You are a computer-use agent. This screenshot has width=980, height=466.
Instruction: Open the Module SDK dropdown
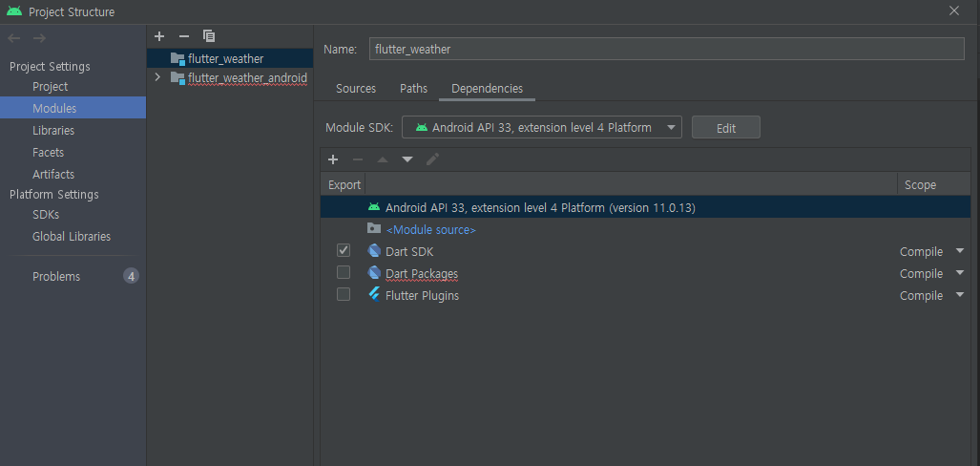coord(541,128)
